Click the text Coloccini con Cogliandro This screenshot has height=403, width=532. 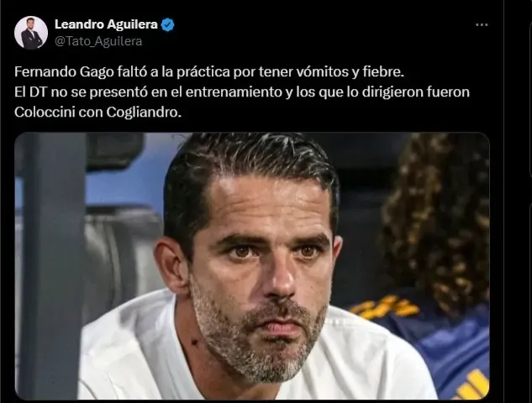[97, 113]
